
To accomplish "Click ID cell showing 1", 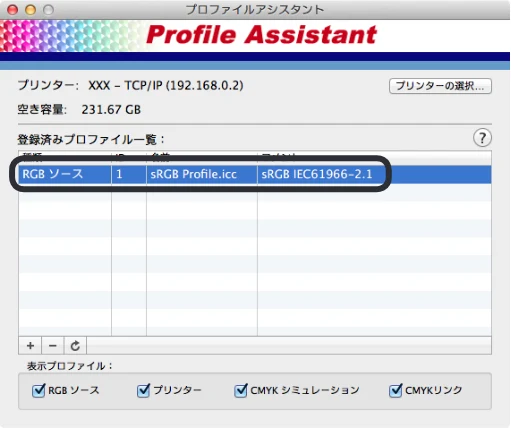I will point(129,174).
